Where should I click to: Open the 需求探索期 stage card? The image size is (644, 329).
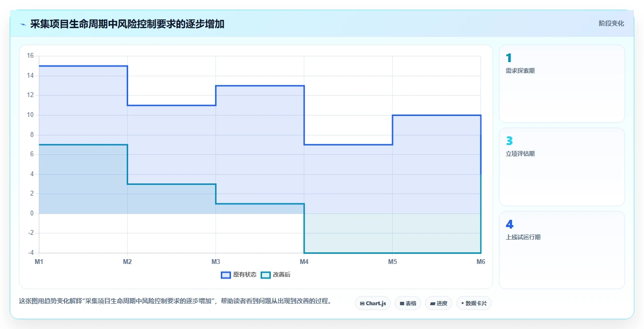561,83
